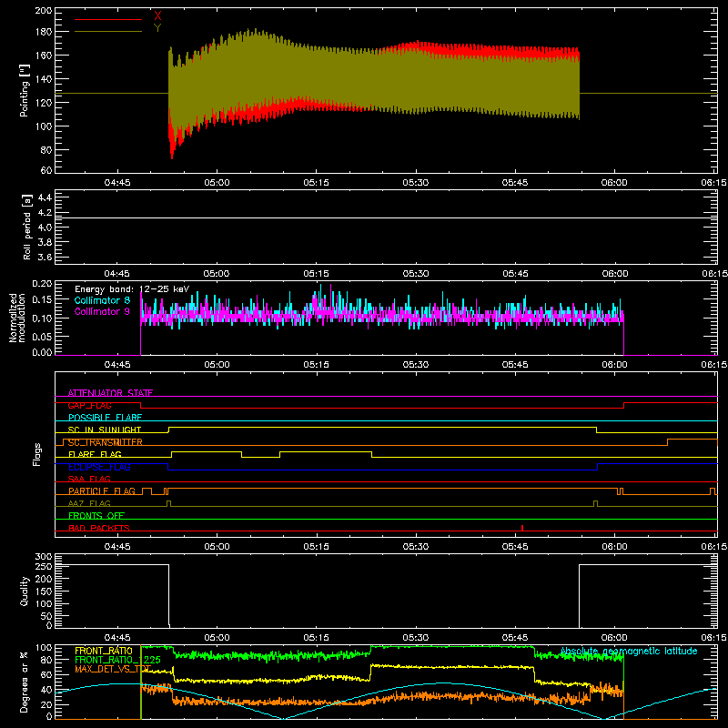The height and width of the screenshot is (728, 728).
Task: Select the BAD_PACKETS flag label
Action: [99, 528]
